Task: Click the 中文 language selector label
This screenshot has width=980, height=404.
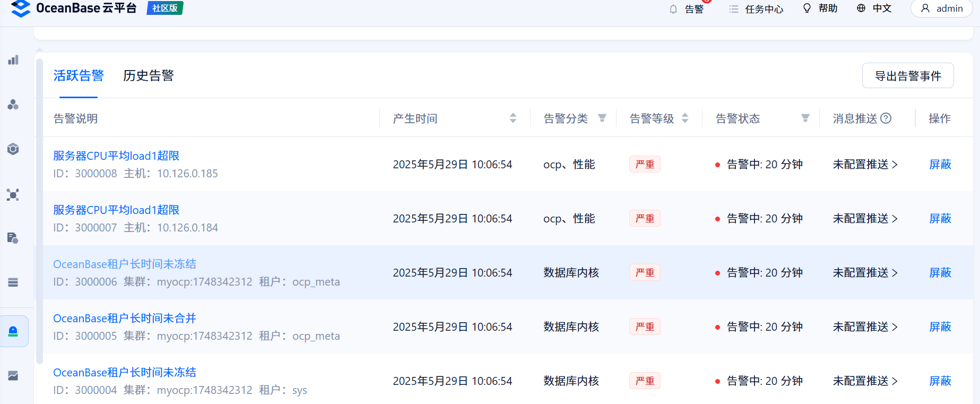Action: (x=882, y=8)
